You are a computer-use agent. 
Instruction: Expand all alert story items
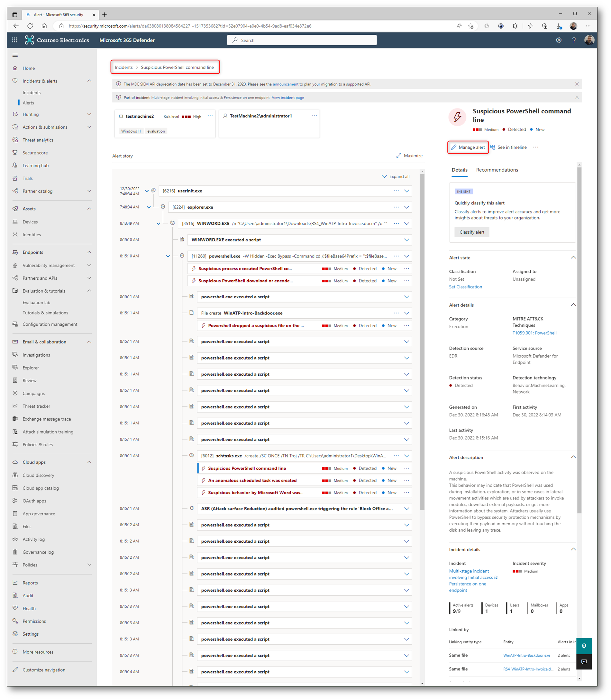(396, 176)
